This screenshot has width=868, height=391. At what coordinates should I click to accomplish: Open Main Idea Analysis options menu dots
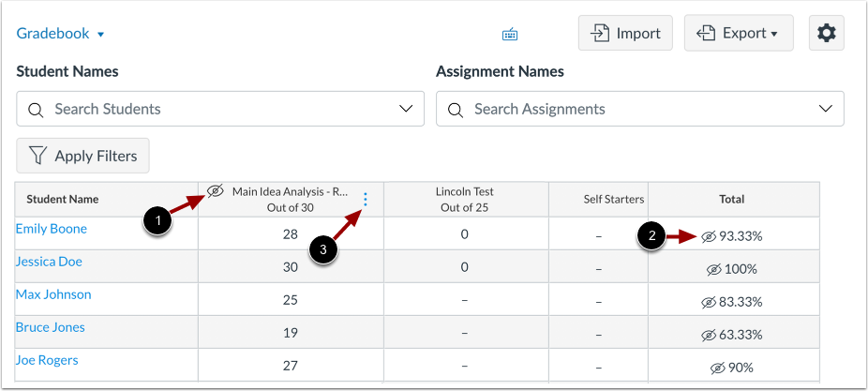coord(366,200)
